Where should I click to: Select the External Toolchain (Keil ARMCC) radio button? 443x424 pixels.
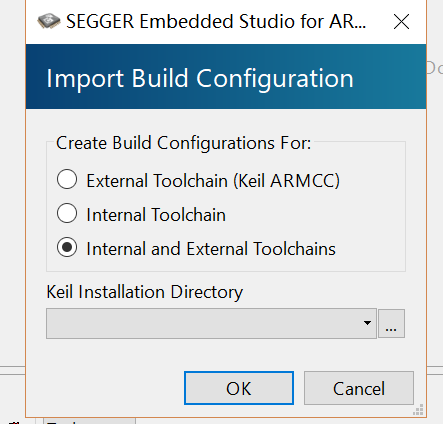pos(67,179)
